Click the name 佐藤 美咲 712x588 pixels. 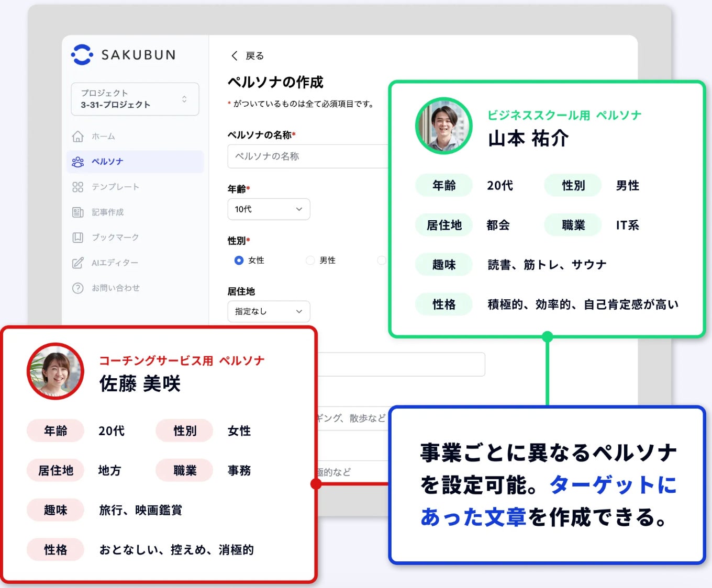coord(140,384)
